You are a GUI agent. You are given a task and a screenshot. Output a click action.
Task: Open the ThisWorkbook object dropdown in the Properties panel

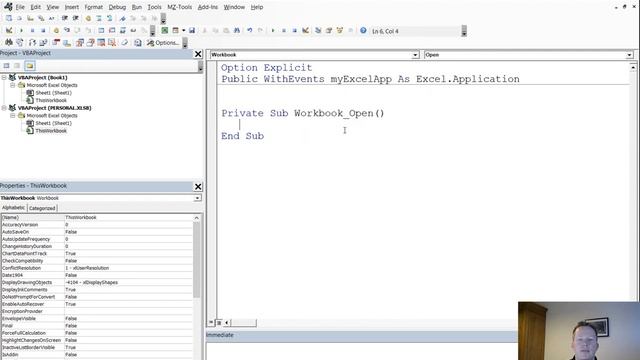(197, 198)
